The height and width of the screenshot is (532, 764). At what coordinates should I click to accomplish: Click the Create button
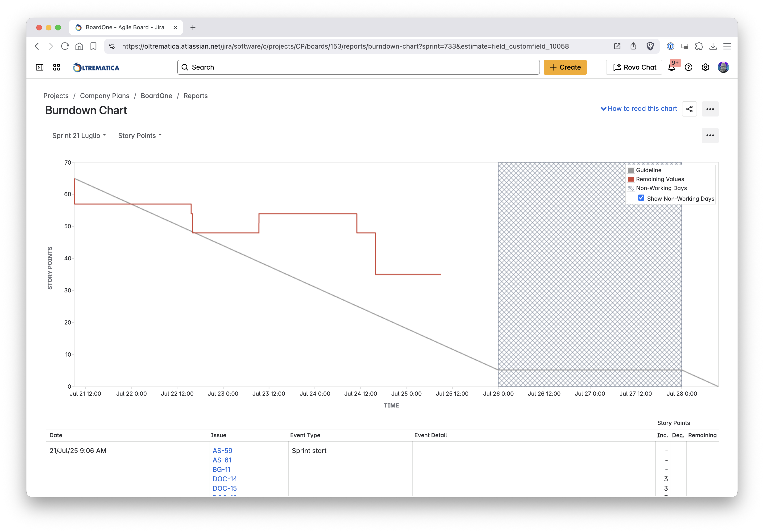click(x=565, y=67)
